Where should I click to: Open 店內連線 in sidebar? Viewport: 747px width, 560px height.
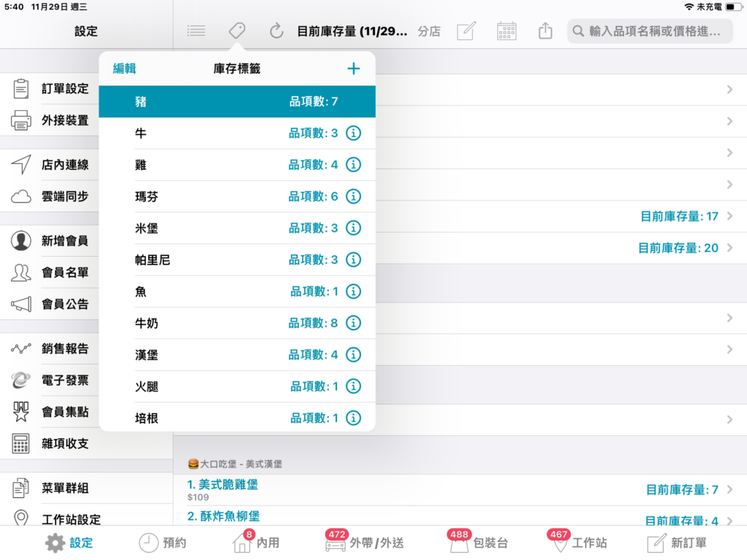[50, 165]
